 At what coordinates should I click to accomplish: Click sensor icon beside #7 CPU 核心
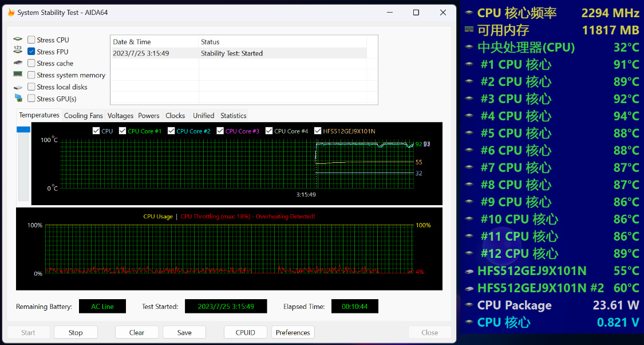click(x=469, y=168)
